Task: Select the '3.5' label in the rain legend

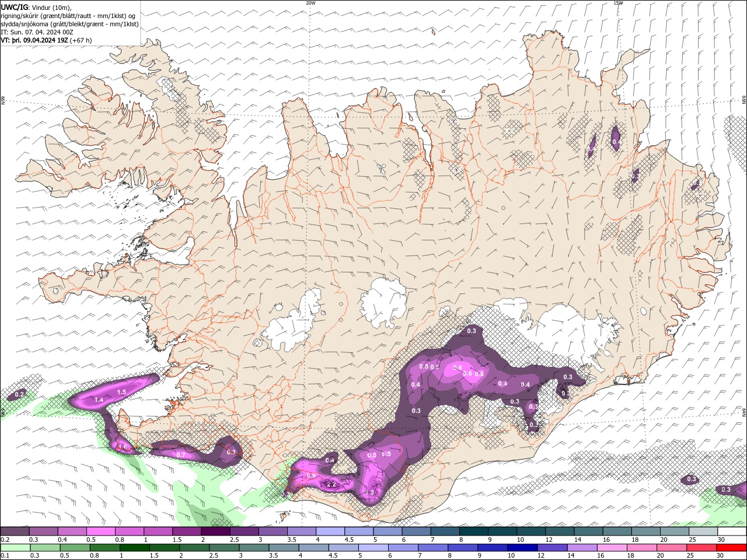Action: pyautogui.click(x=273, y=556)
